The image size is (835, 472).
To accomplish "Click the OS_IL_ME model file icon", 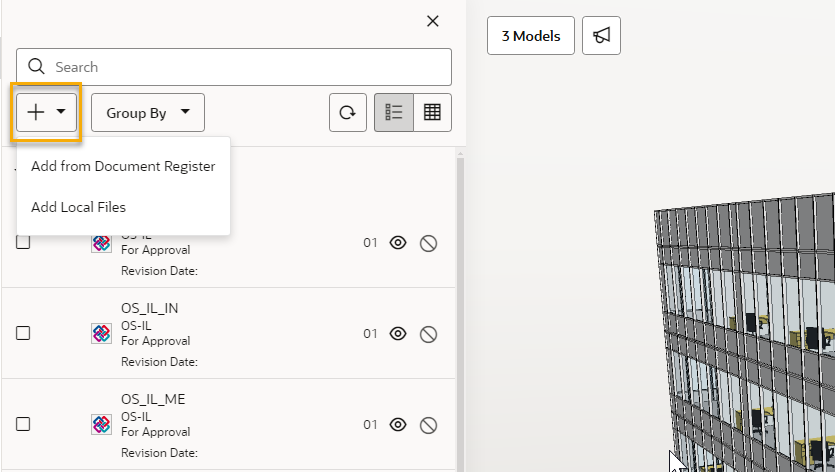I will pyautogui.click(x=101, y=425).
